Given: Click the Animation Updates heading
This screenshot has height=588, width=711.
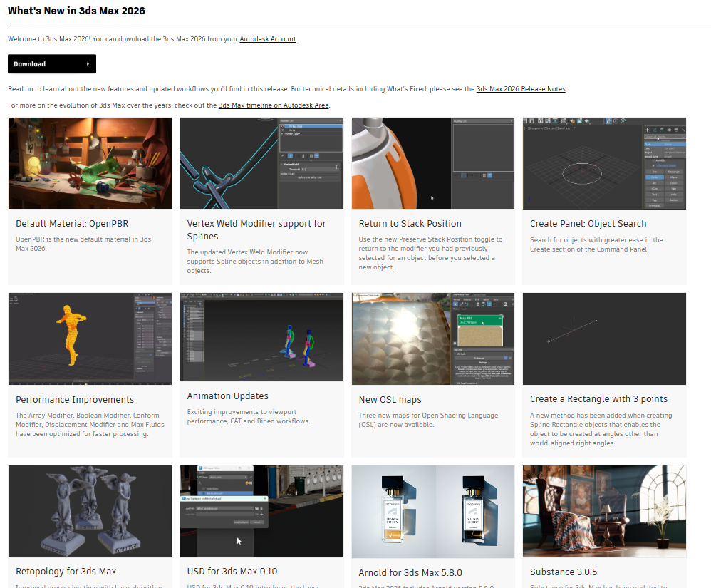Looking at the screenshot, I should tap(228, 396).
